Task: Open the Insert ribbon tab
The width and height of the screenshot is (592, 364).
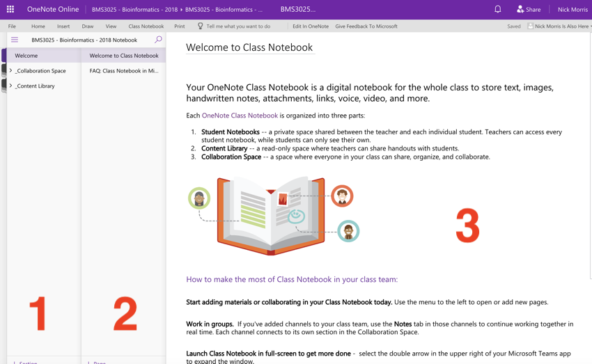Action: click(63, 26)
